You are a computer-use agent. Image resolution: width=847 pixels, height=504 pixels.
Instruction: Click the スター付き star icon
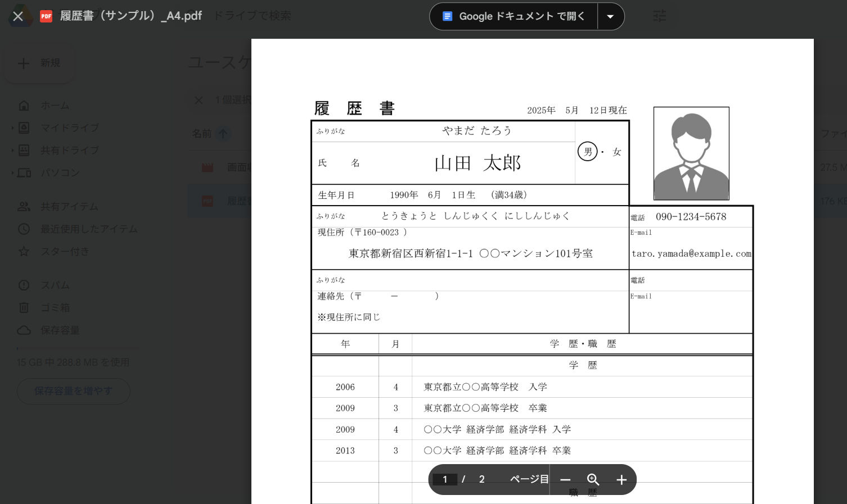click(x=24, y=252)
